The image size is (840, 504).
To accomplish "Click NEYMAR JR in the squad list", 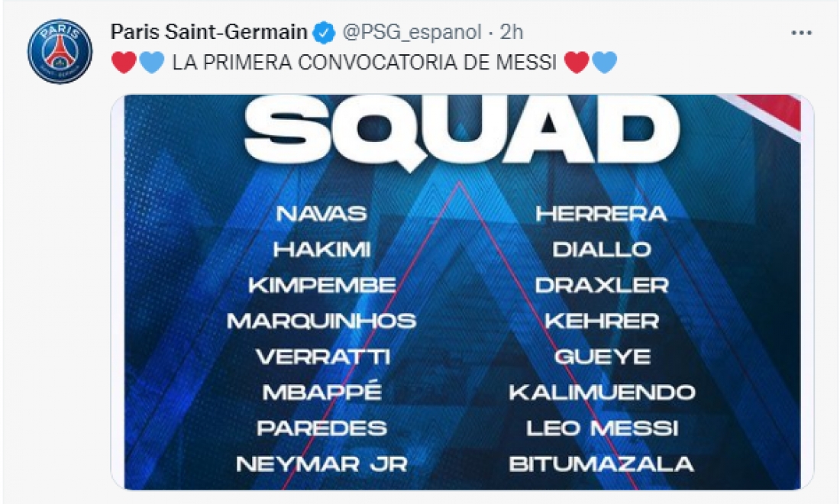I will pos(322,464).
